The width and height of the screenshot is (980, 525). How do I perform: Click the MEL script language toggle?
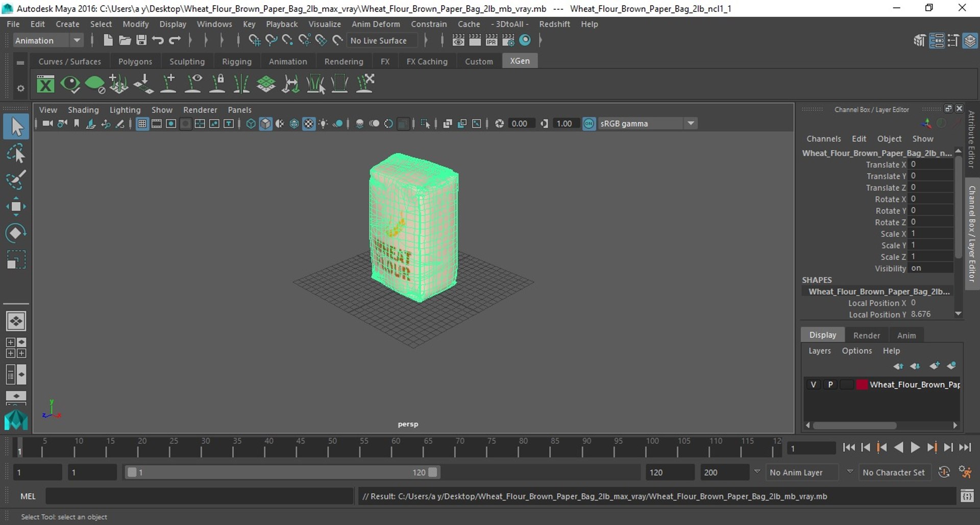point(28,496)
